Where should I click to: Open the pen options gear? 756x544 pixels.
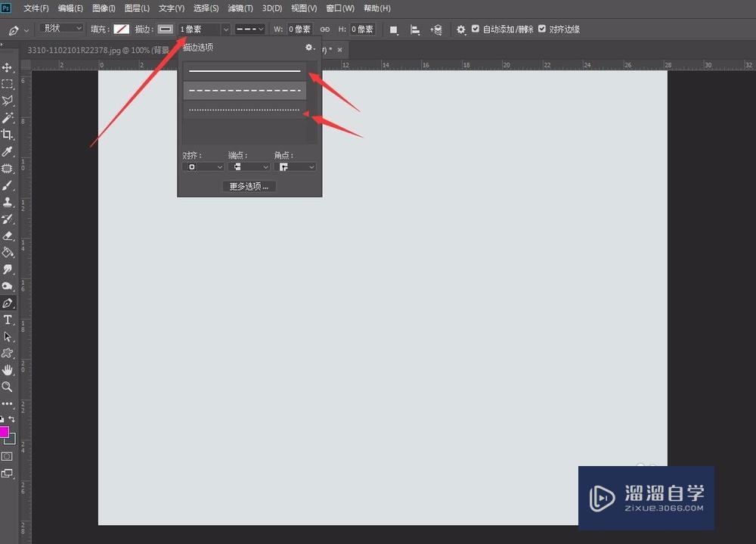point(461,30)
